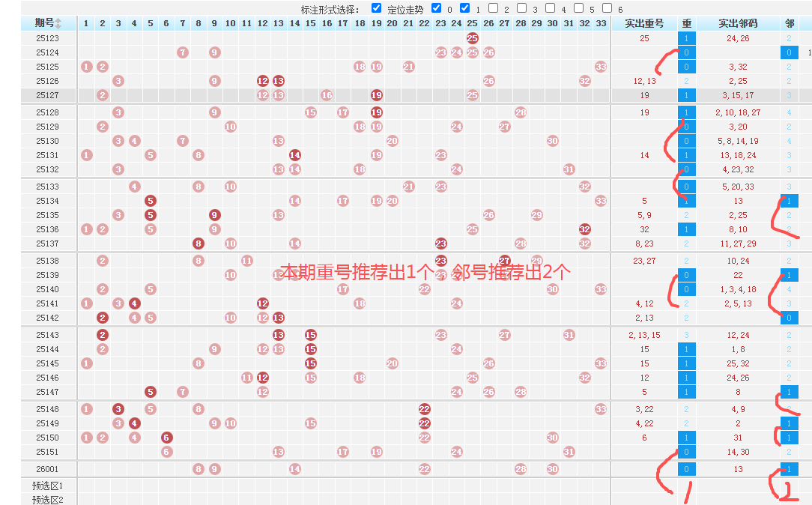Click dark ball 6 in row 25150
This screenshot has width=812, height=505.
[166, 438]
